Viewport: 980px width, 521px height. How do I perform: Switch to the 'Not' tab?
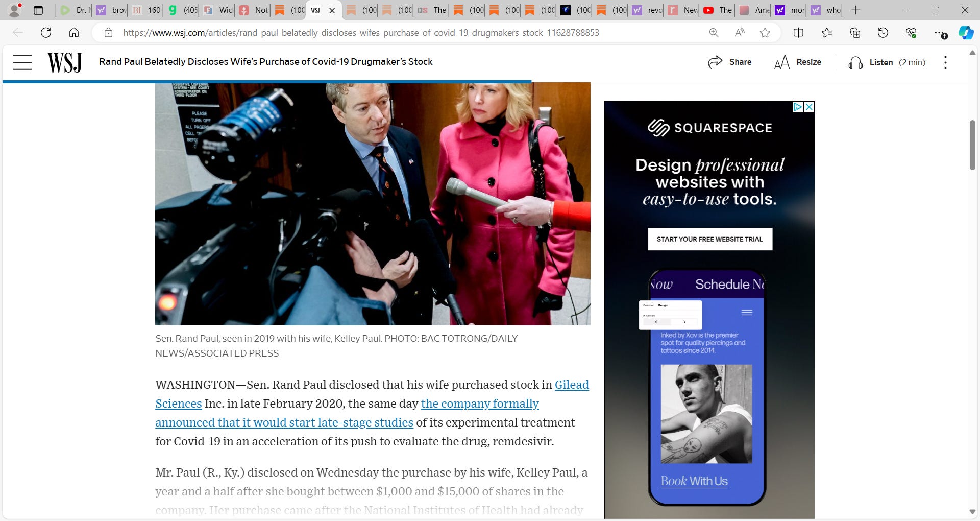[x=253, y=10]
